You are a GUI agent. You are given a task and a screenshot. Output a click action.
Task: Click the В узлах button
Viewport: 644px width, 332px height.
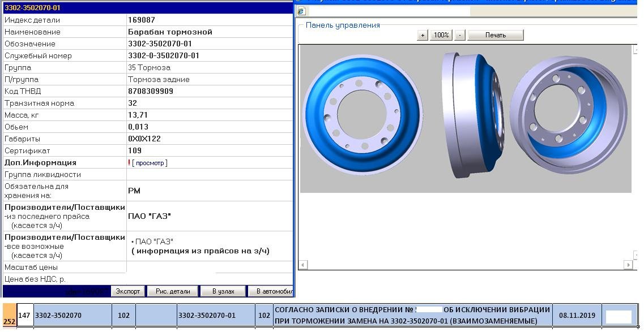(x=223, y=291)
